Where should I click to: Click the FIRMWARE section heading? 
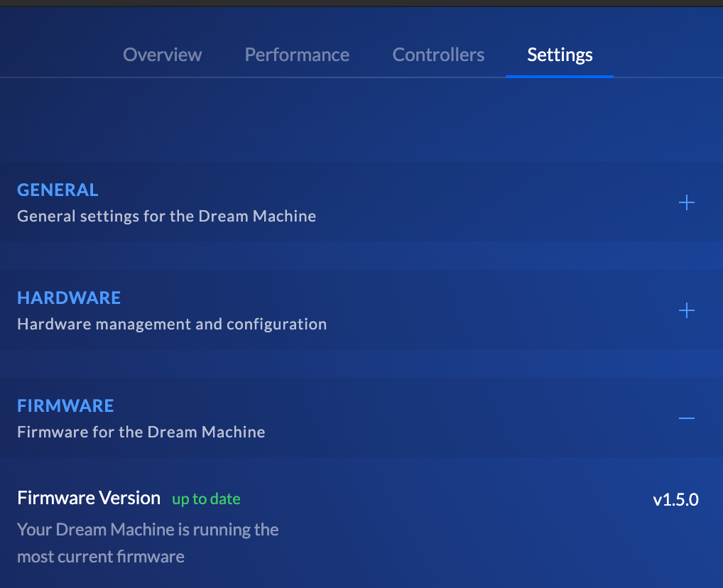click(65, 405)
